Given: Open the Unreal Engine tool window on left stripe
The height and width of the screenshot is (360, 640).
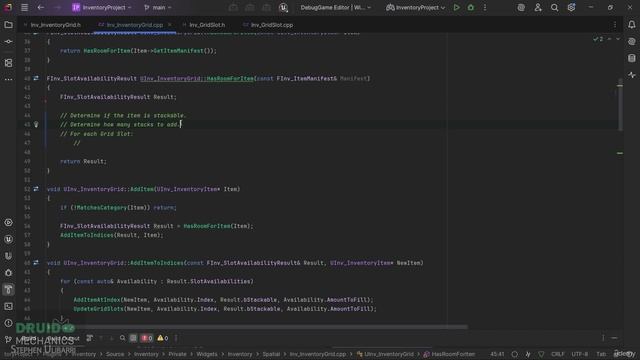Looking at the screenshot, I should [8, 239].
